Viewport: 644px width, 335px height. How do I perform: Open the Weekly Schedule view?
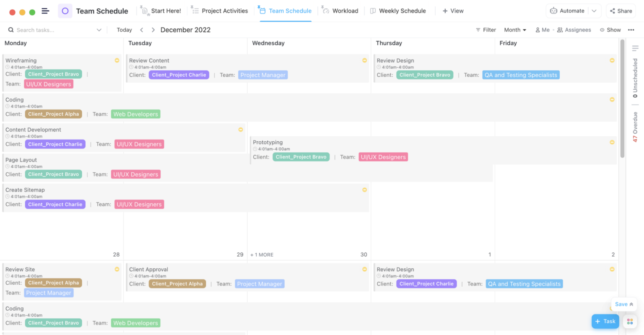pos(397,10)
